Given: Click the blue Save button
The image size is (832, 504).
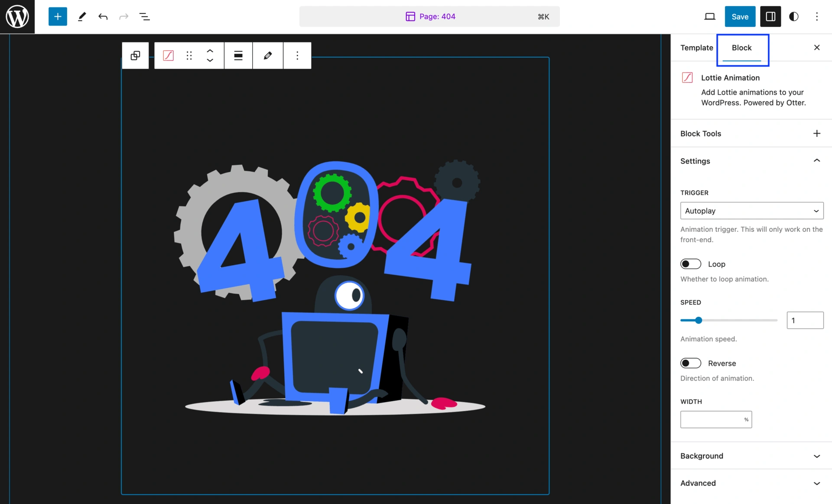Looking at the screenshot, I should point(740,16).
